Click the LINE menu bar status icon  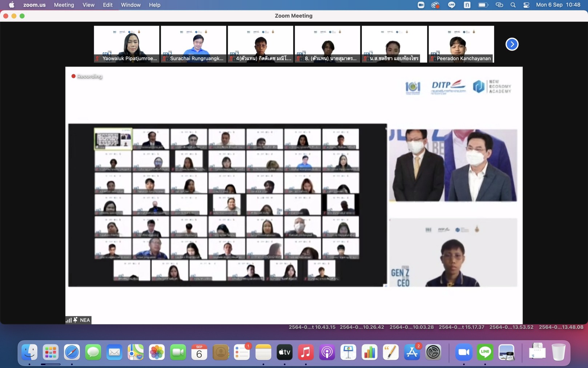[x=451, y=5]
